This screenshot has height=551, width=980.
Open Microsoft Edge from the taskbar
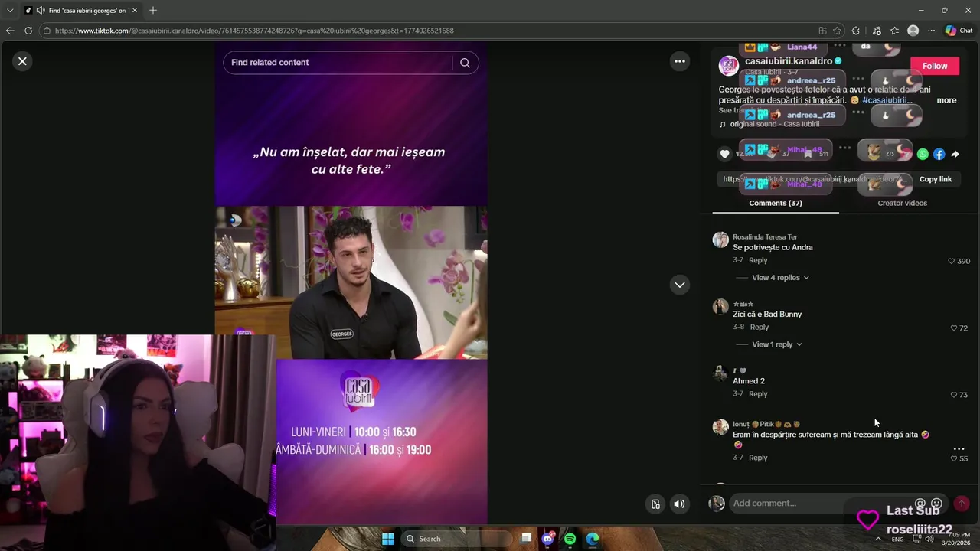pos(593,539)
